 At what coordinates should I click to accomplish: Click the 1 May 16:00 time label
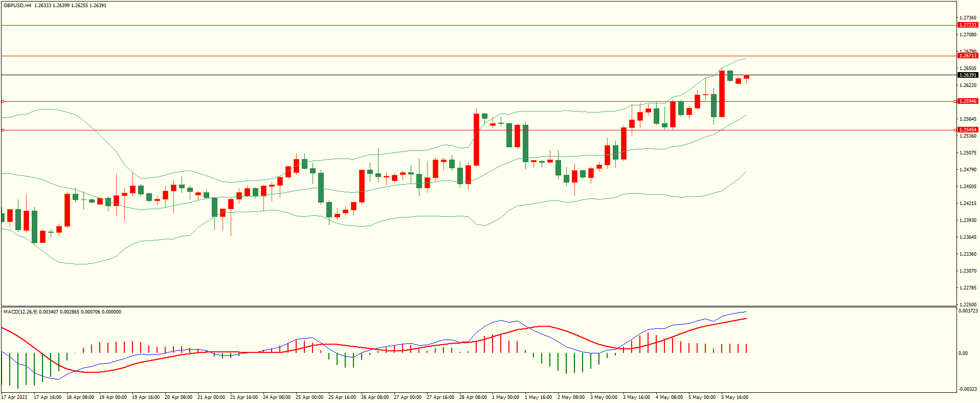click(x=538, y=397)
